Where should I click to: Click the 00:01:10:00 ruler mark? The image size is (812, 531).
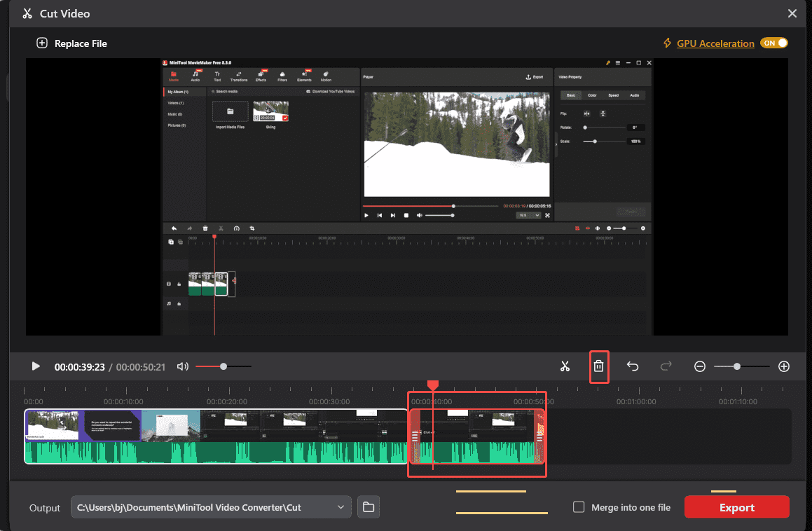[x=738, y=401]
